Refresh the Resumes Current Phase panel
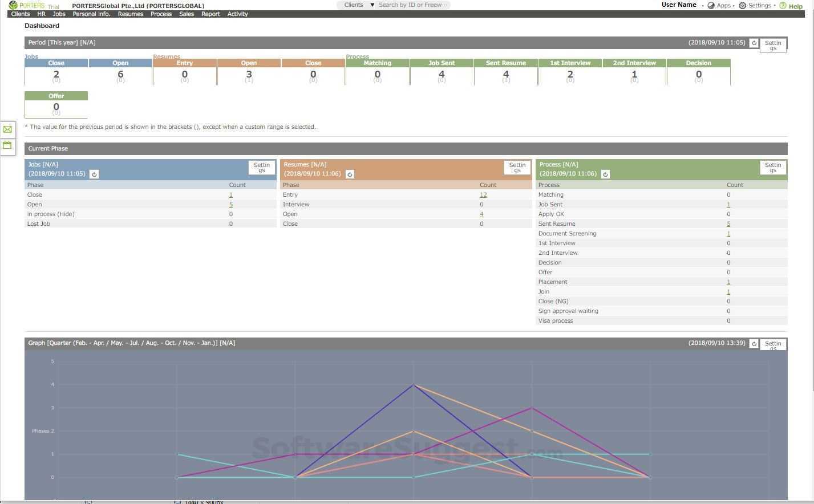The image size is (814, 504). pyautogui.click(x=350, y=174)
